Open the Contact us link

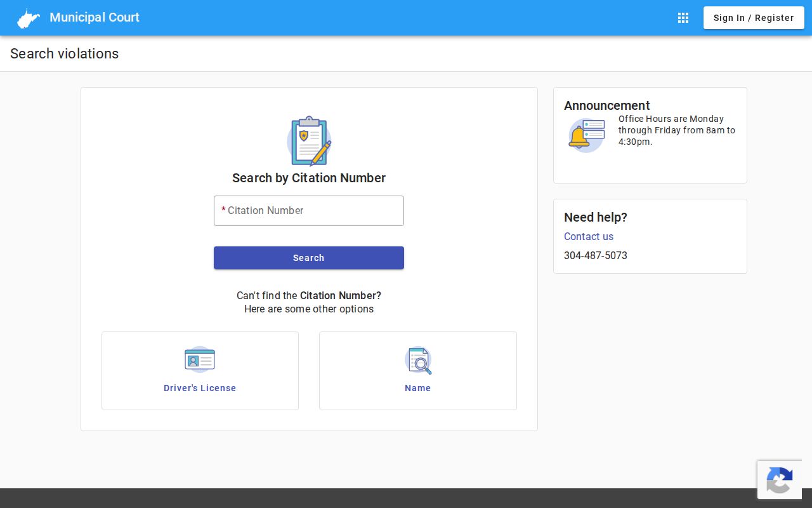click(x=589, y=236)
